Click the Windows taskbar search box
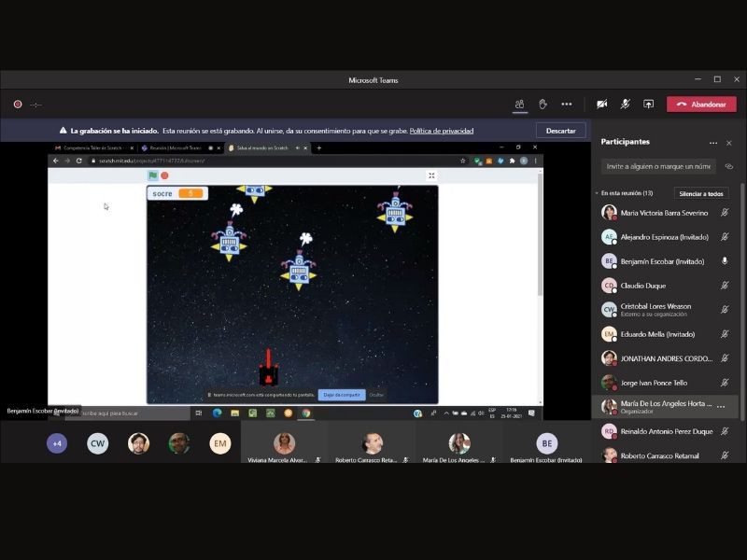Image resolution: width=747 pixels, height=560 pixels. 128,413
